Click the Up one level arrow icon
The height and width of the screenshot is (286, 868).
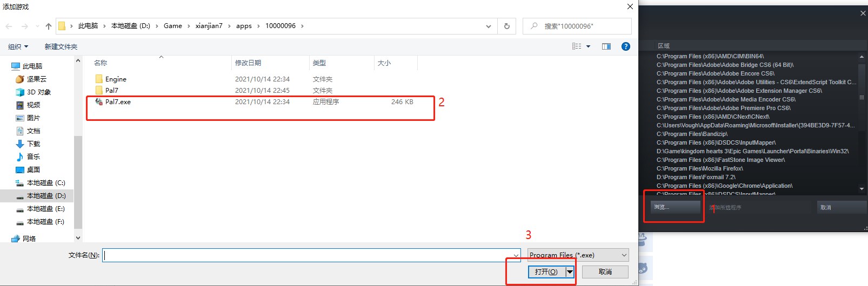49,26
